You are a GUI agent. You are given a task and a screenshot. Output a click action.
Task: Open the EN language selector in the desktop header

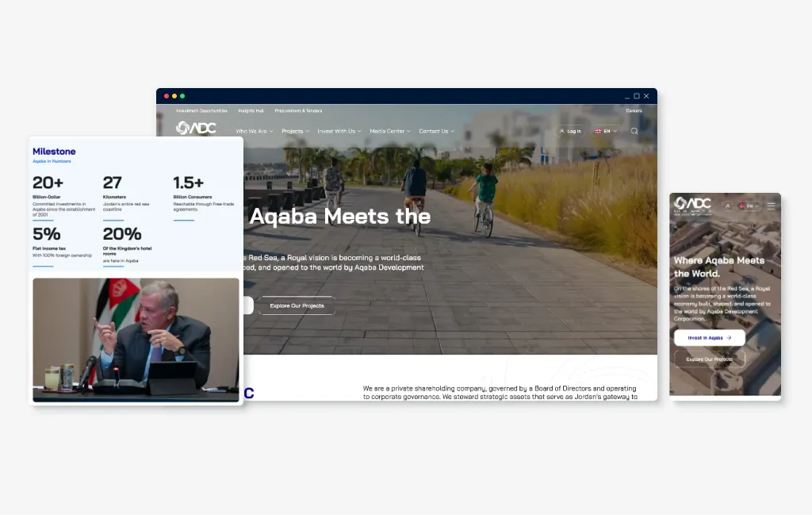605,131
